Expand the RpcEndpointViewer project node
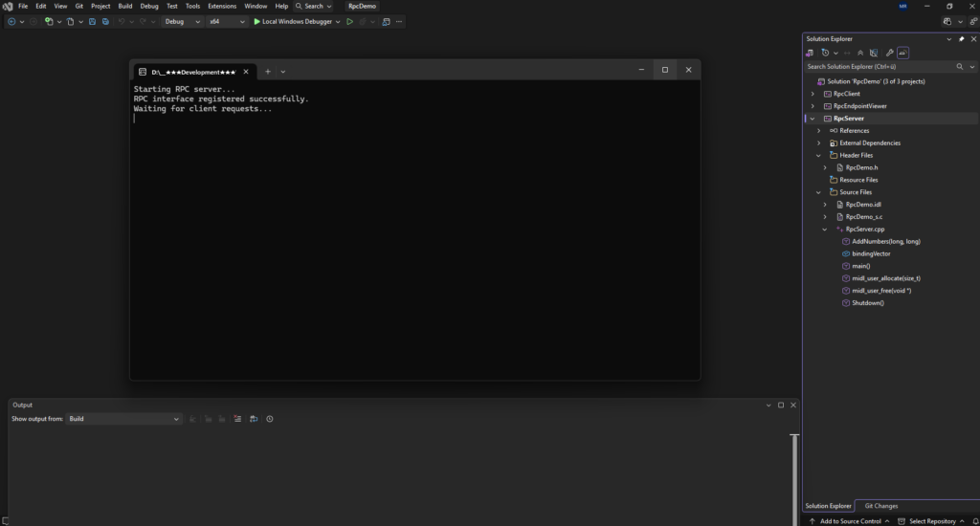This screenshot has width=980, height=526. click(813, 106)
